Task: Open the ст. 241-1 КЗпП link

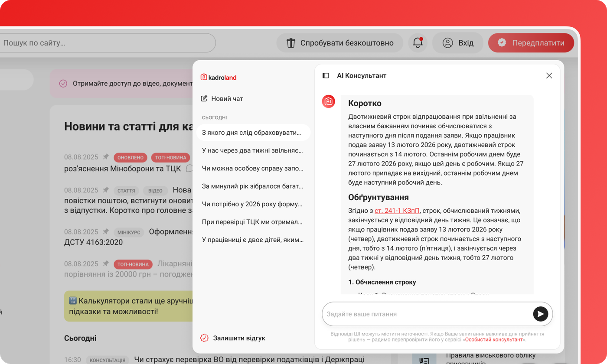Action: click(x=397, y=211)
